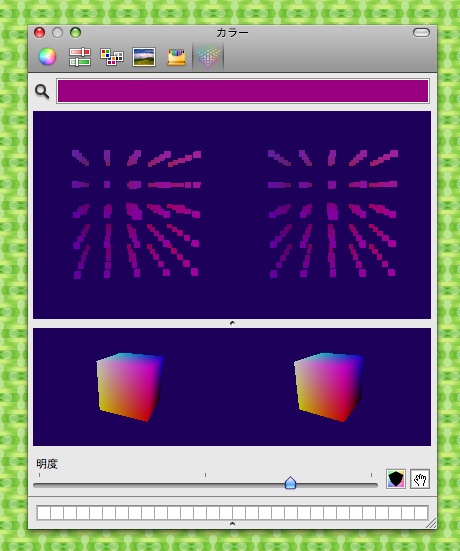Click the magnifying glass color sampler
This screenshot has width=460, height=551.
(42, 91)
